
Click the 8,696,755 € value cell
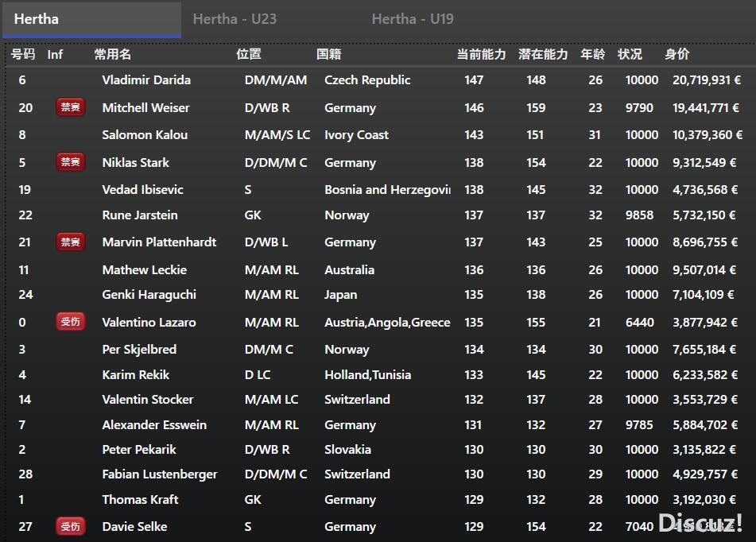tap(705, 242)
